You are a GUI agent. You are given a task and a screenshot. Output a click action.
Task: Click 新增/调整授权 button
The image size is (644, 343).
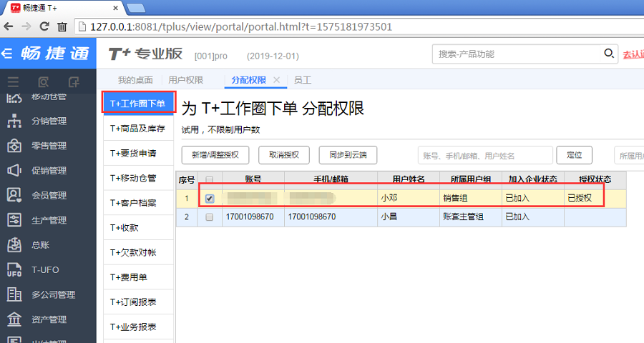215,155
